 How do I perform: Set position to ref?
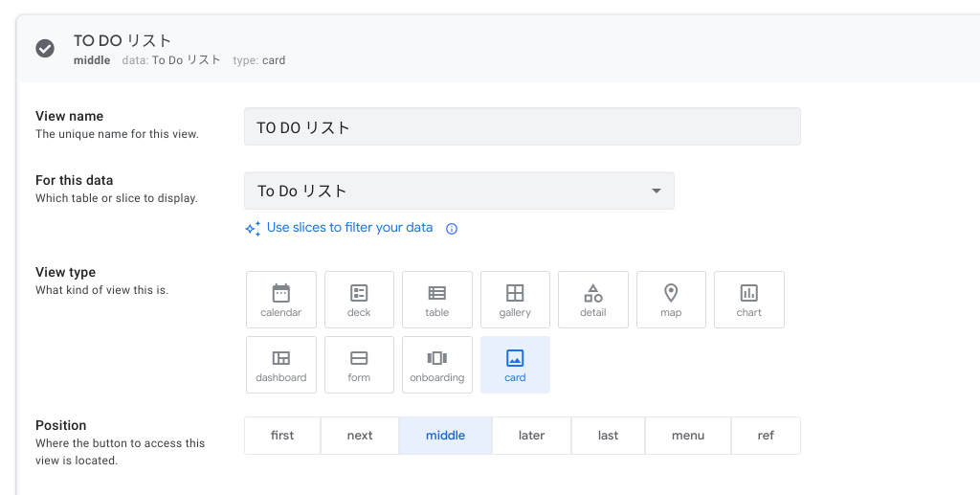(766, 436)
